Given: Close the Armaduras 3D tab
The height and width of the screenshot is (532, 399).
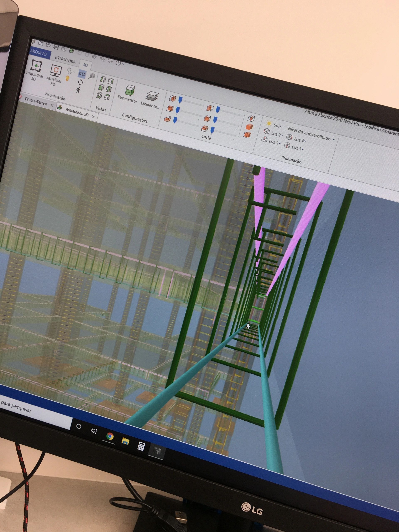Looking at the screenshot, I should [x=93, y=117].
